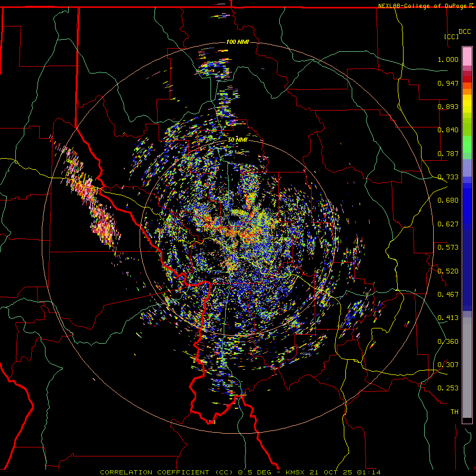Select the 0.573 legend value

448,248
